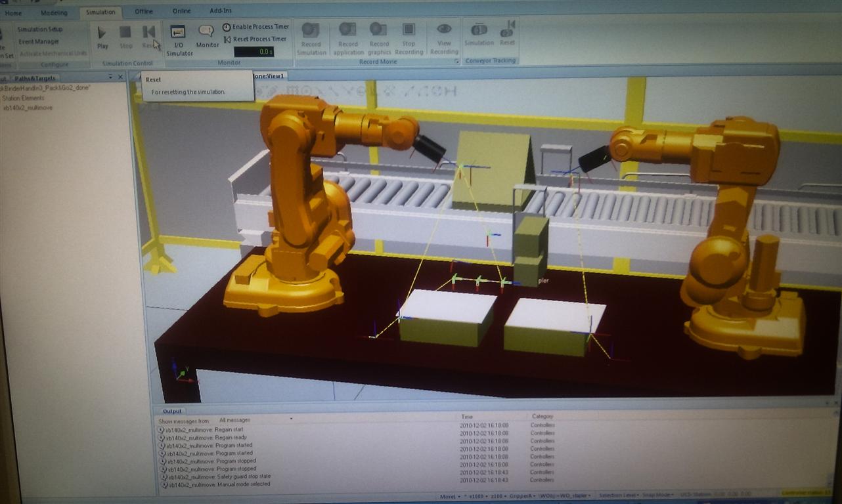Image resolution: width=842 pixels, height=504 pixels.
Task: Open the Home ribbon tab
Action: point(13,12)
